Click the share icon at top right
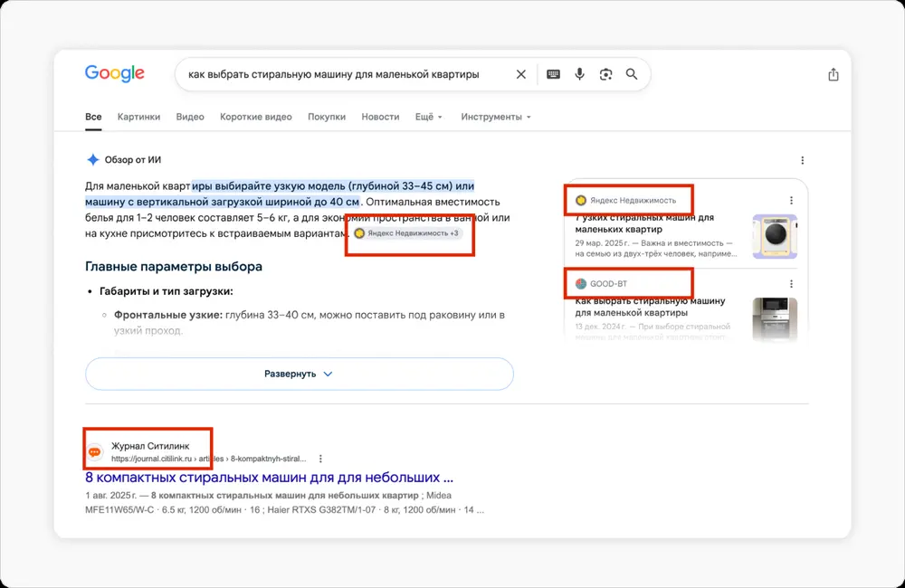Viewport: 905px width, 588px height. [833, 74]
